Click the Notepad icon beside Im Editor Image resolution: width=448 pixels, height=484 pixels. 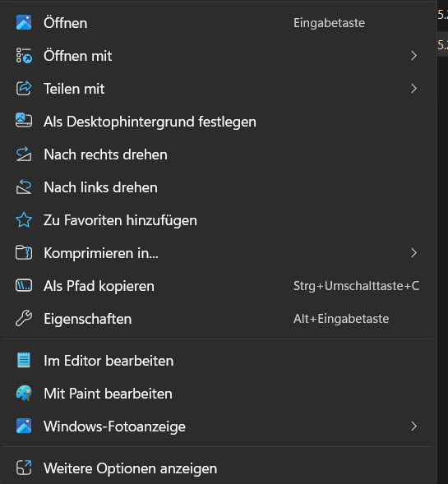click(24, 360)
